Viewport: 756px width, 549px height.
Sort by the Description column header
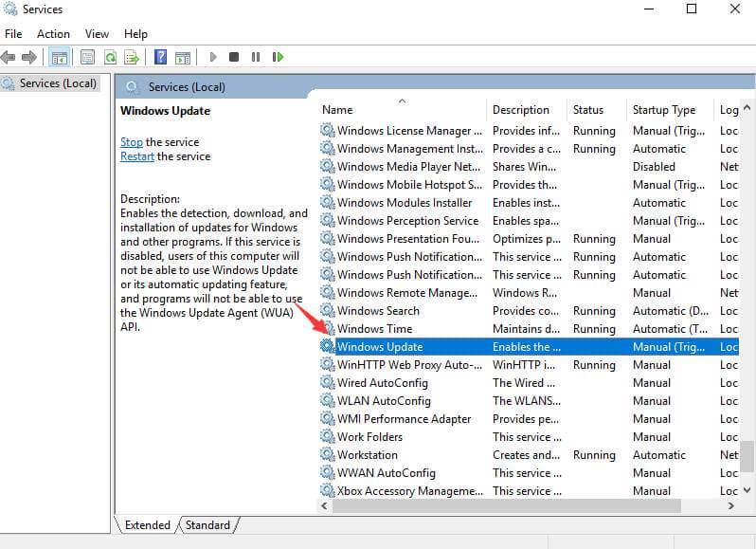point(528,109)
